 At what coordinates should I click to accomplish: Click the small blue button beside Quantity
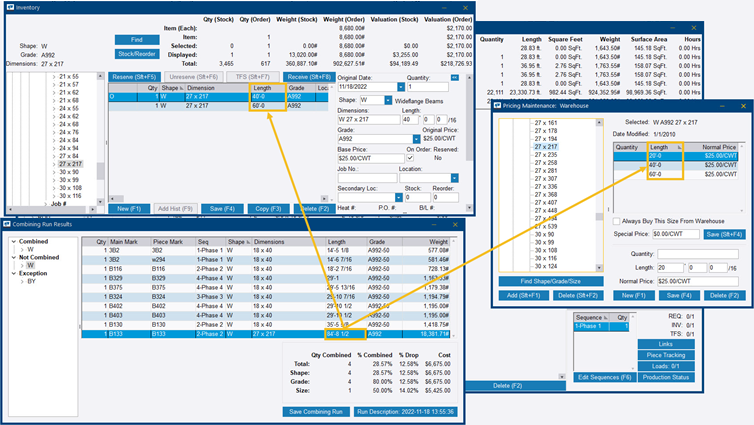455,76
